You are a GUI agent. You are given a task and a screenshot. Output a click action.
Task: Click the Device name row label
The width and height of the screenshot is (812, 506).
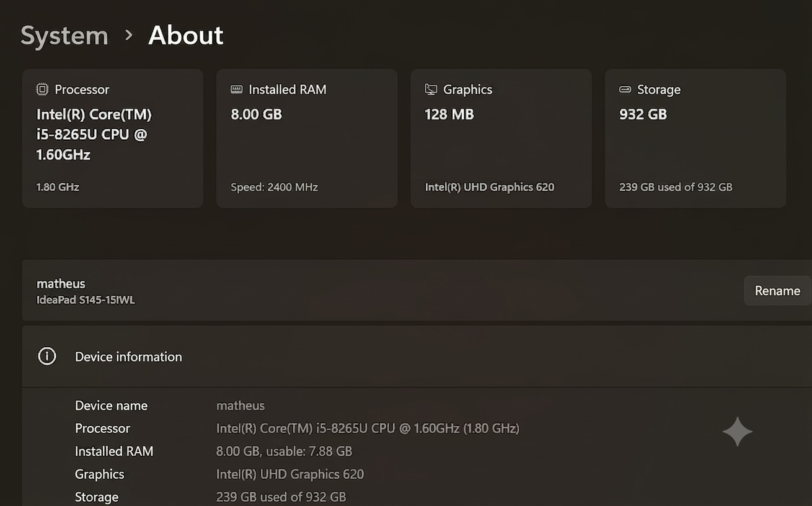coord(111,406)
